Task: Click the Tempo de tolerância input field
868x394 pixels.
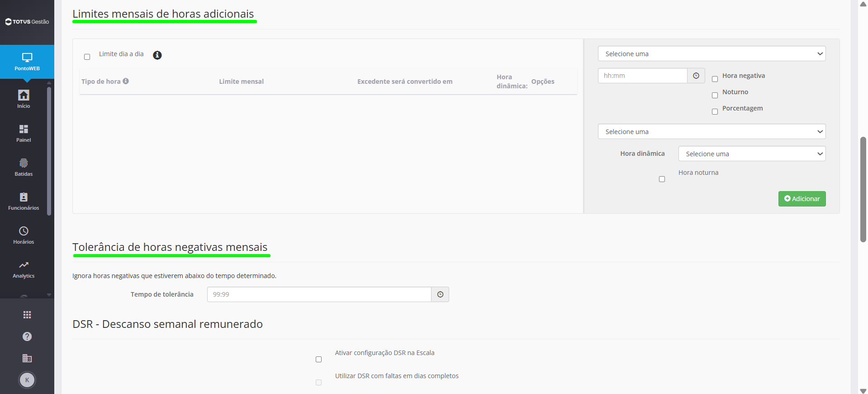Action: [x=319, y=294]
